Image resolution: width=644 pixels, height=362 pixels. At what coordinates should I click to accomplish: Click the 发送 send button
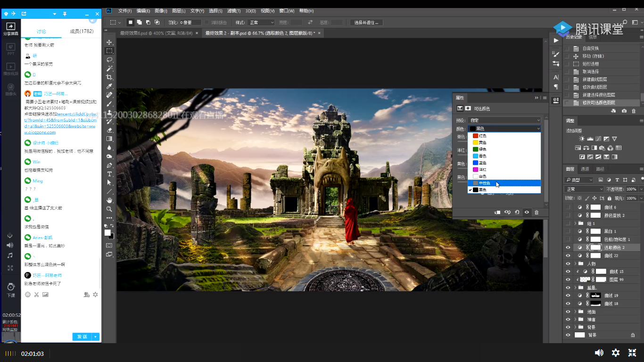coord(82,337)
